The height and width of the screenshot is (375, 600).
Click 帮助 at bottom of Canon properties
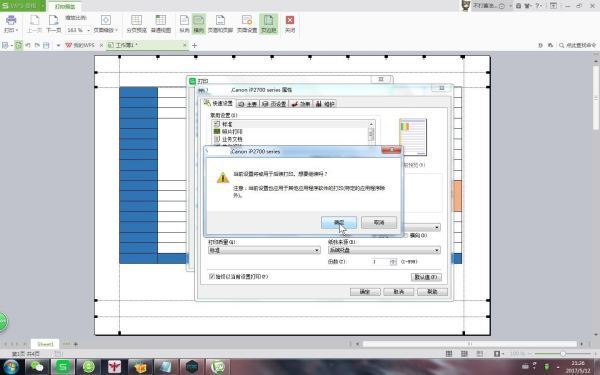click(x=432, y=292)
